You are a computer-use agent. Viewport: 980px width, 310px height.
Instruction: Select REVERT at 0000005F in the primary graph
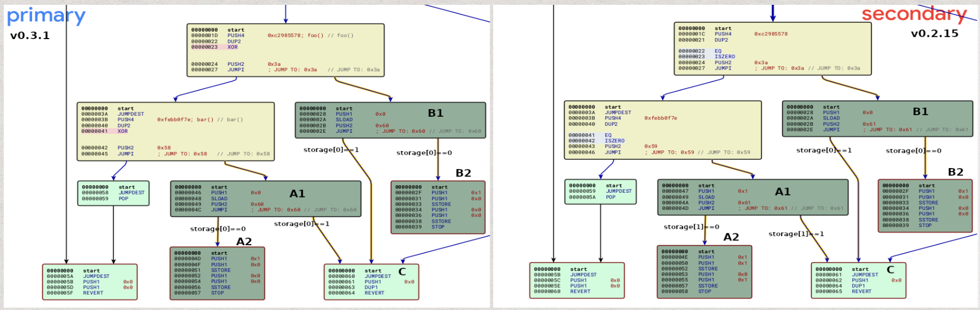75,293
